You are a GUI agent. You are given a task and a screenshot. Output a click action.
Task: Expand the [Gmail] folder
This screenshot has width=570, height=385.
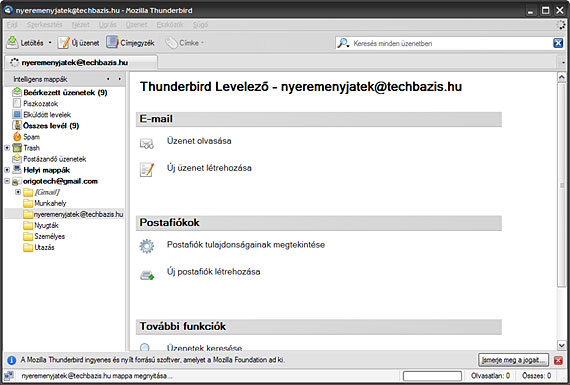18,192
